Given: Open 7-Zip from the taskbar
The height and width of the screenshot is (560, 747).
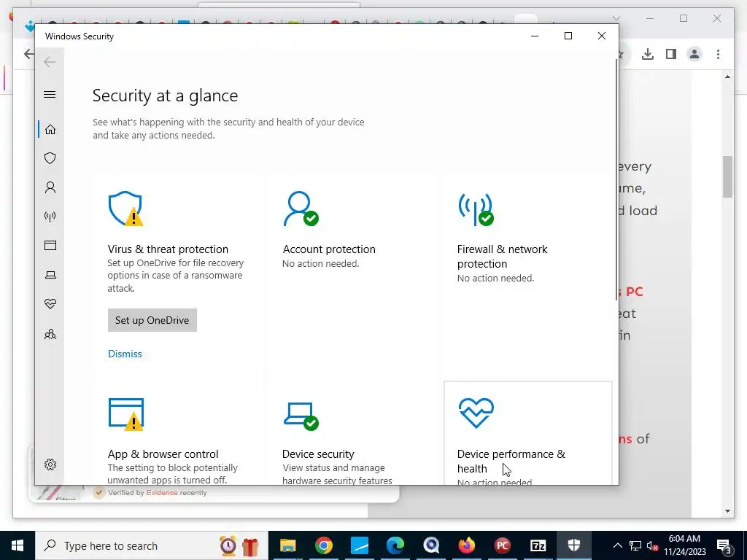Looking at the screenshot, I should [538, 545].
